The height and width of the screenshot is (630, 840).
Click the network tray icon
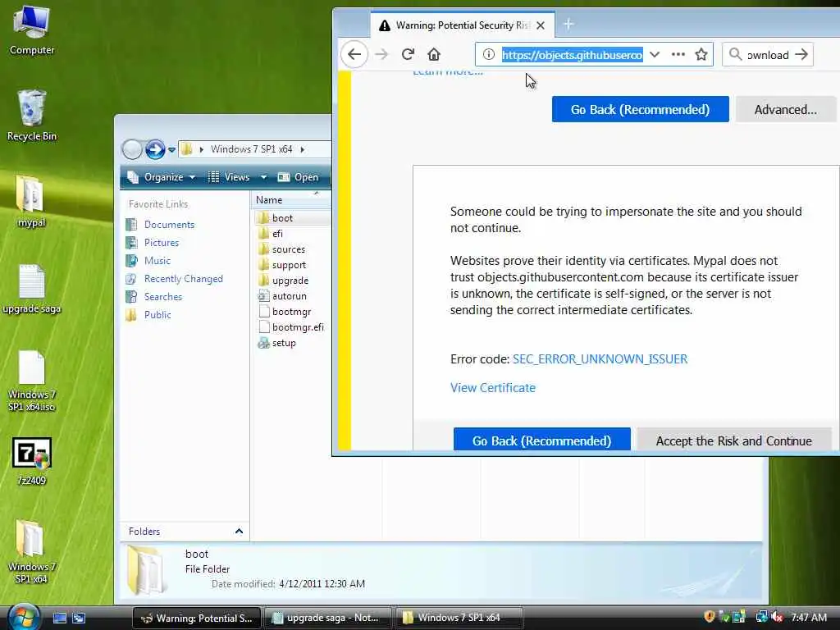click(x=761, y=617)
